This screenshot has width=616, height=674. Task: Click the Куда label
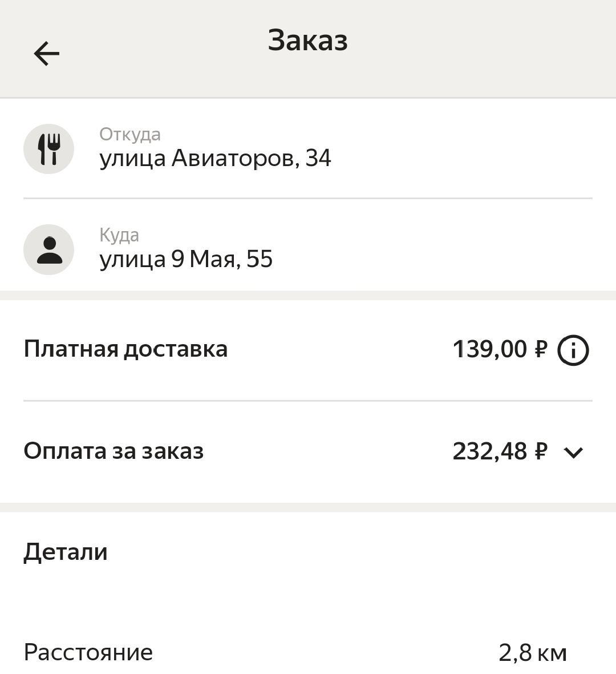pyautogui.click(x=119, y=235)
